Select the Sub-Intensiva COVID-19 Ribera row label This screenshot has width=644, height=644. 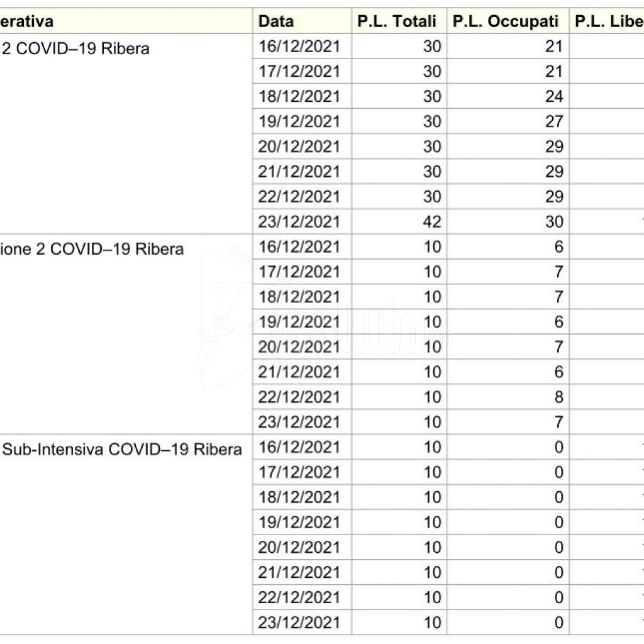123,450
